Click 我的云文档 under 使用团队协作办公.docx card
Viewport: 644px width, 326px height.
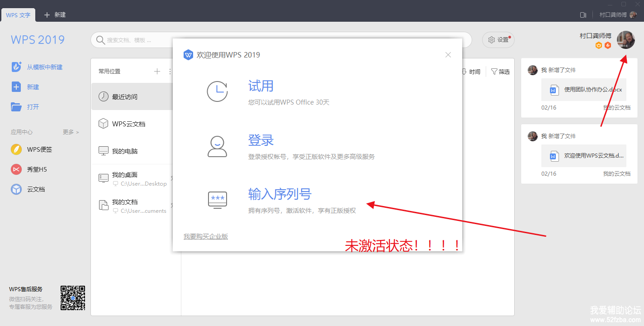tap(616, 108)
